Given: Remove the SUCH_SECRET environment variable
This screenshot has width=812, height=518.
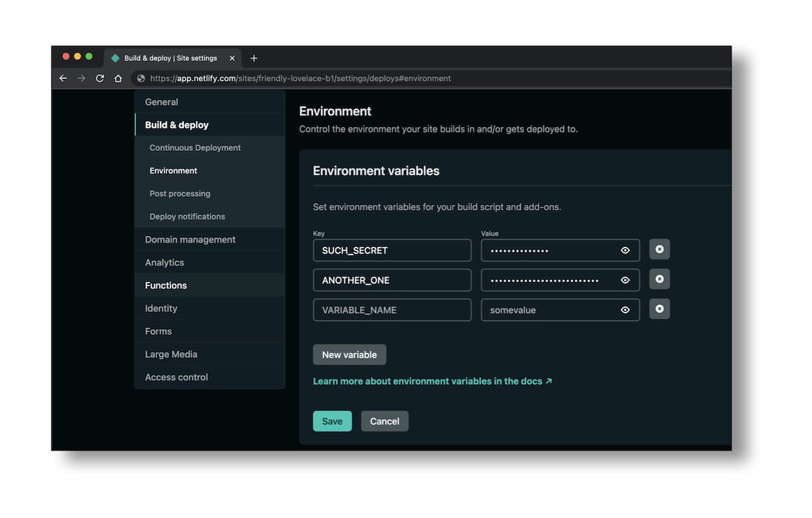Looking at the screenshot, I should tap(659, 249).
